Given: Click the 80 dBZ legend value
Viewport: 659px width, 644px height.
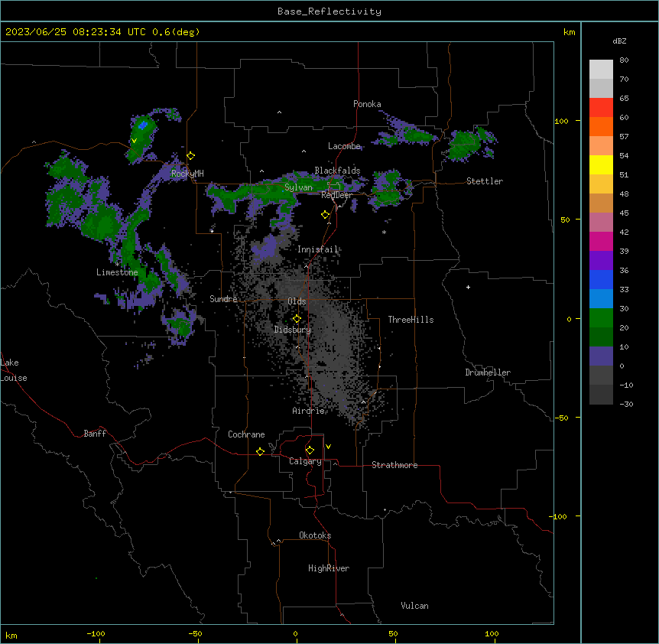Looking at the screenshot, I should tap(624, 60).
